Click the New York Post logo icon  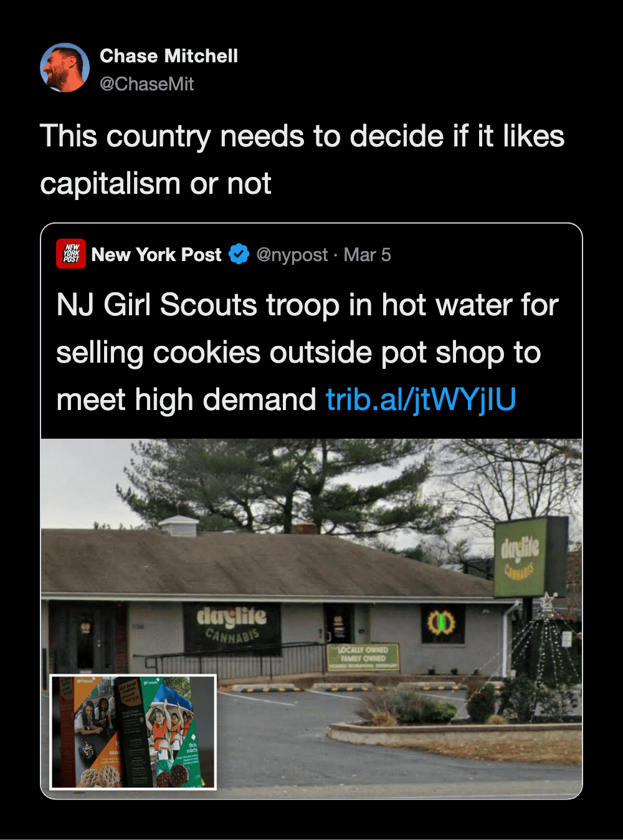tap(71, 254)
